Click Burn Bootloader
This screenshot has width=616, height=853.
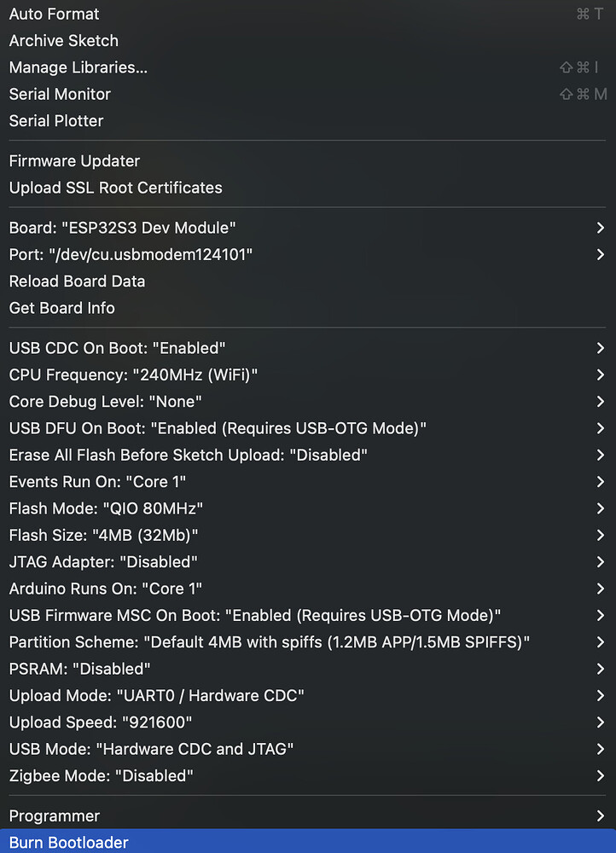click(68, 842)
